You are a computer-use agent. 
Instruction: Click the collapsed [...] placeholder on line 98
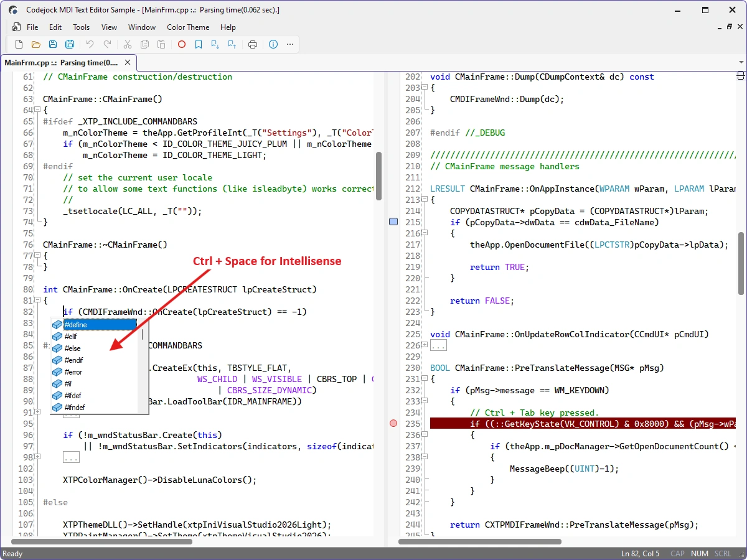72,457
